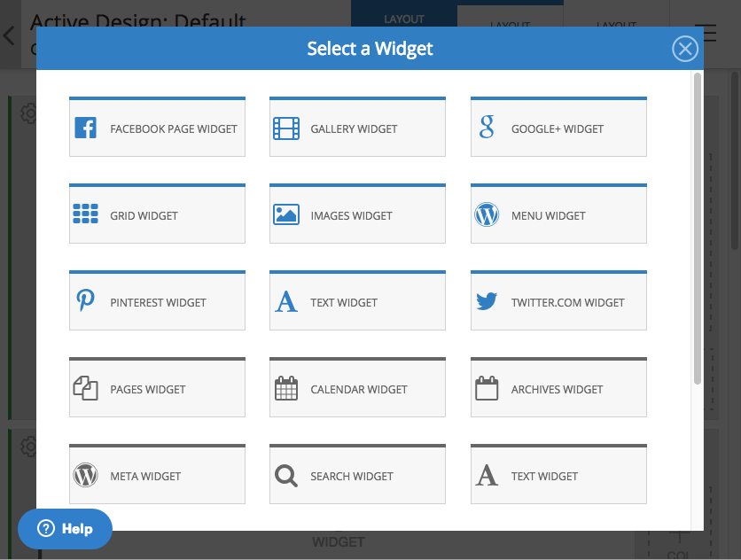Image resolution: width=741 pixels, height=560 pixels.
Task: Select the Grid widget icon
Action: point(86,214)
